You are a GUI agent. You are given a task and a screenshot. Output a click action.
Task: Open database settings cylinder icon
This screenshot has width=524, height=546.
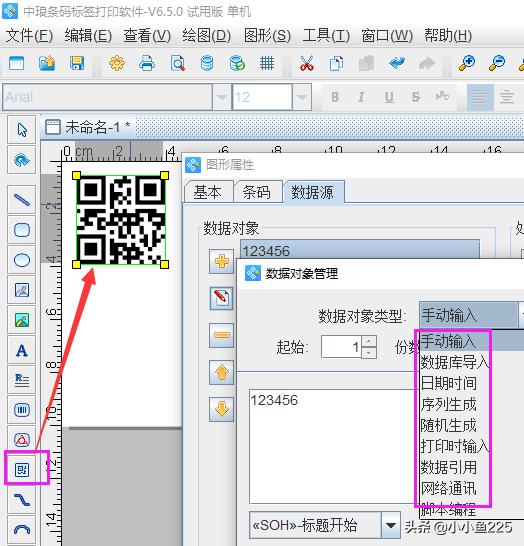tap(207, 63)
